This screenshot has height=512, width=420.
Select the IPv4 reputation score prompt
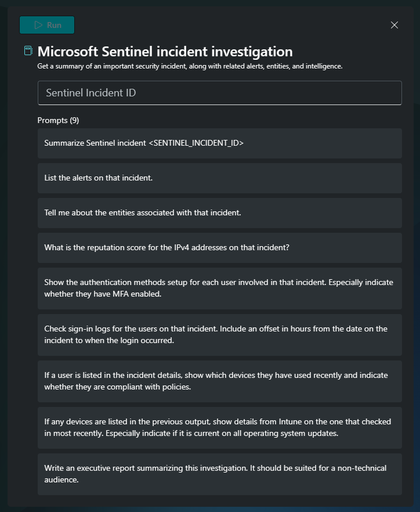tap(219, 248)
